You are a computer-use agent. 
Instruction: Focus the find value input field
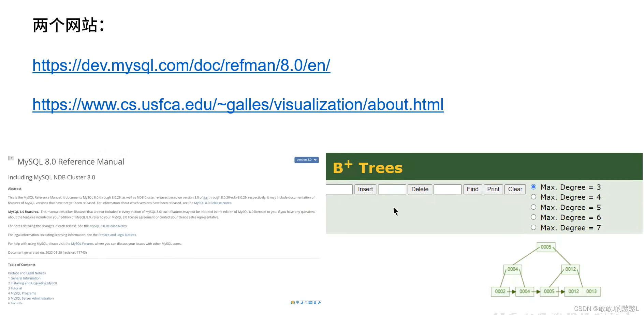coord(448,189)
